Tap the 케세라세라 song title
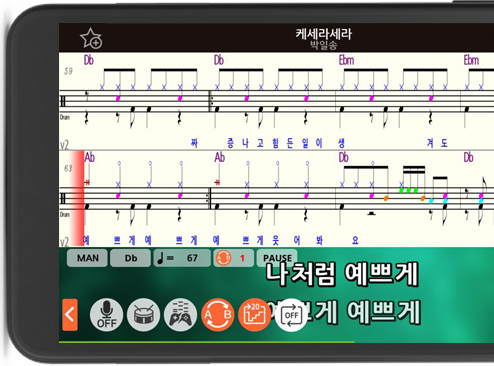This screenshot has width=494, height=366. [x=323, y=34]
